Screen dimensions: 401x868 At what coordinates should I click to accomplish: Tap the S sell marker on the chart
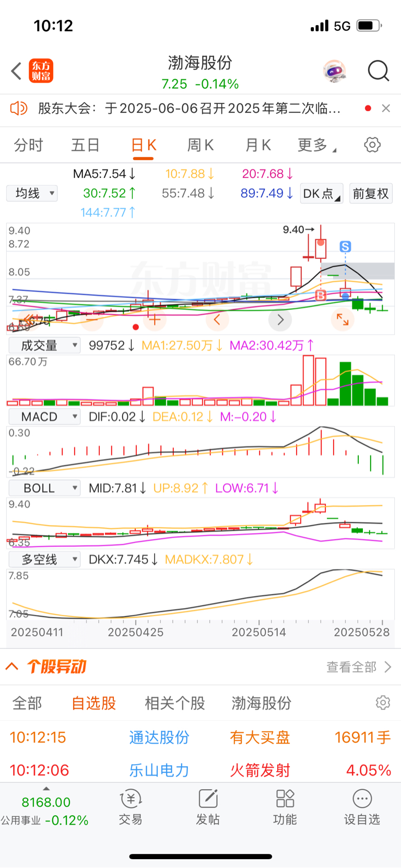pos(345,246)
